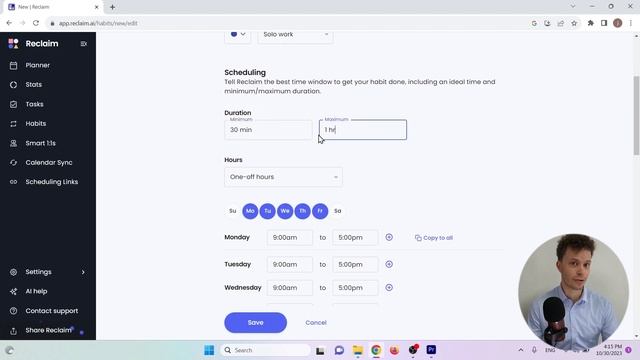Viewport: 640px width, 360px height.
Task: Toggle Monday day button
Action: coord(250,211)
